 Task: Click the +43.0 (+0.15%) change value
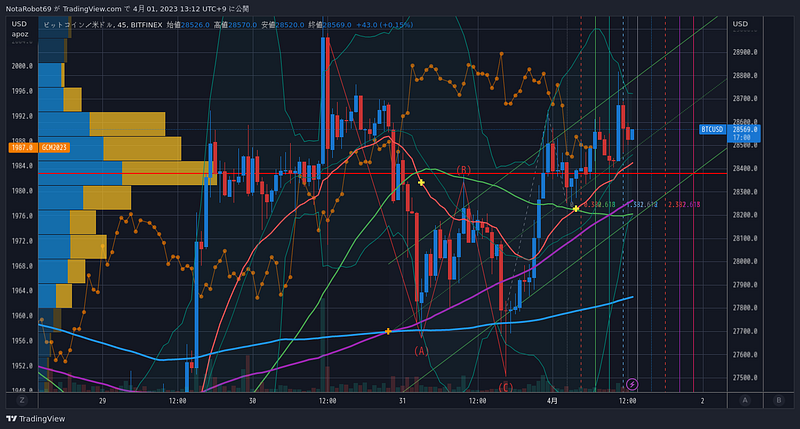click(385, 24)
